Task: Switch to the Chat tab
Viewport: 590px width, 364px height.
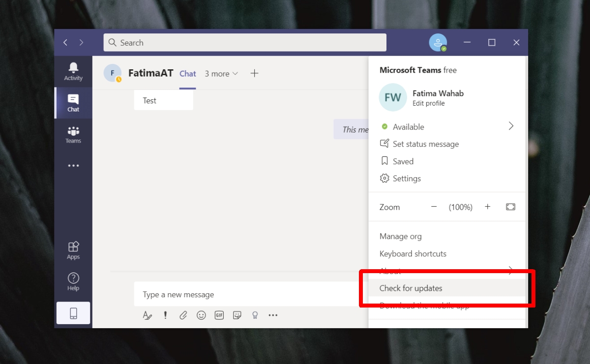Action: [x=187, y=73]
